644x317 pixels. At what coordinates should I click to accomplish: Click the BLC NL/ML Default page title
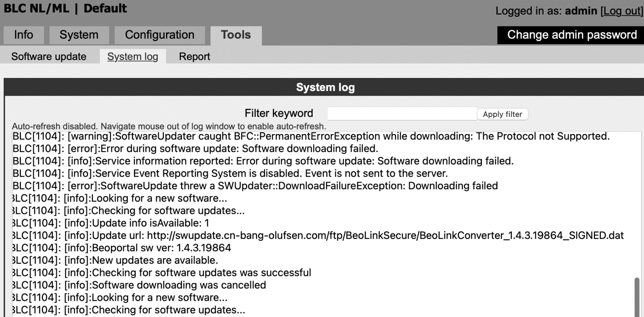(x=65, y=8)
